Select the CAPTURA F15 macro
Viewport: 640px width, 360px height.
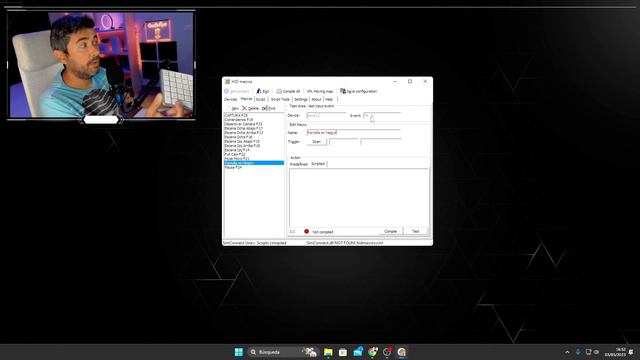click(x=254, y=116)
